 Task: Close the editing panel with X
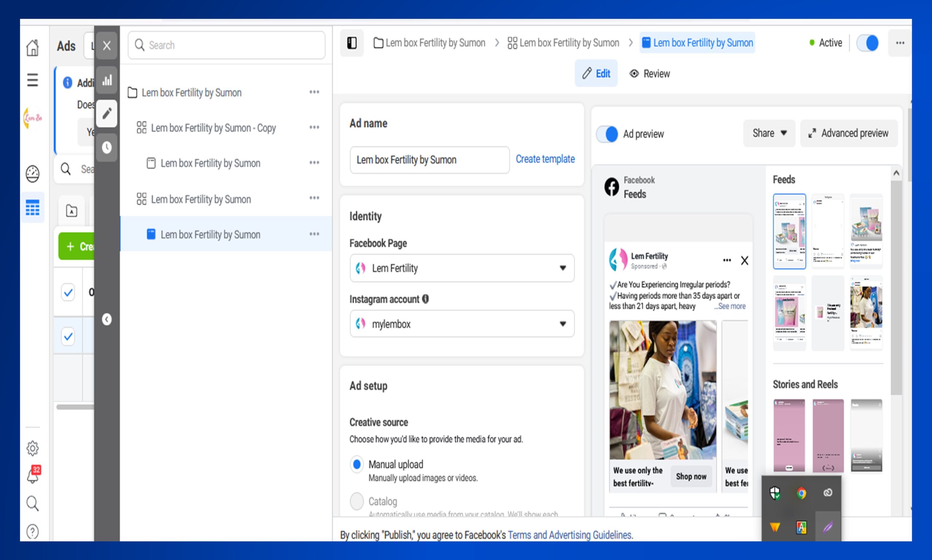(107, 45)
